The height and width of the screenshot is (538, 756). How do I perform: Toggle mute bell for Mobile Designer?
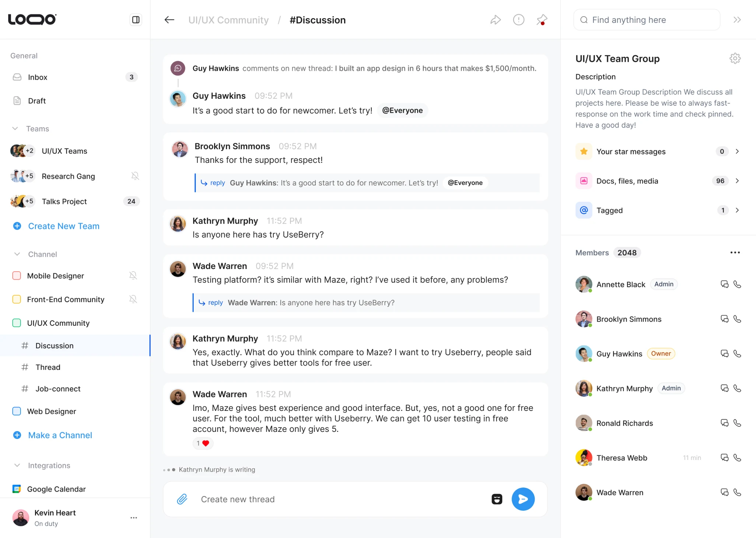point(133,276)
